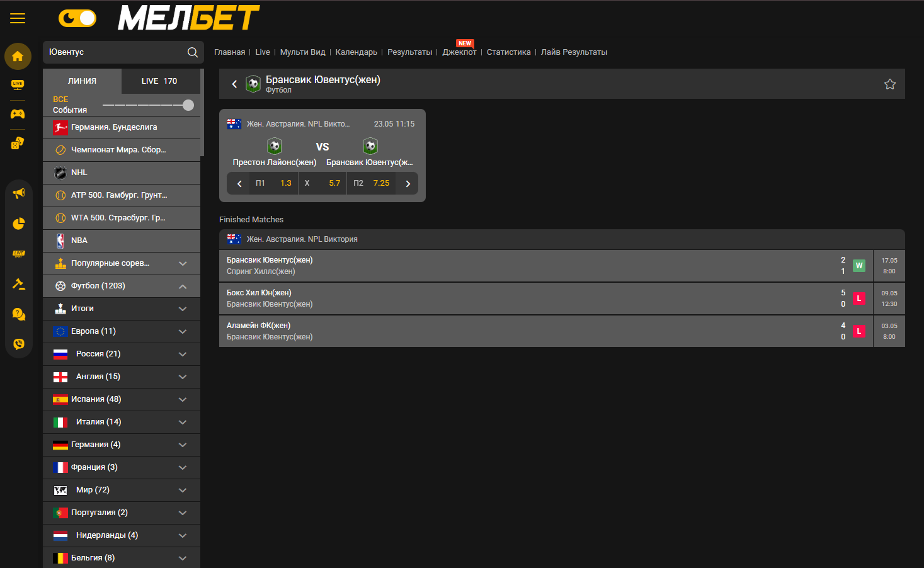924x568 pixels.
Task: Expand Россия (21) category
Action: tap(122, 354)
